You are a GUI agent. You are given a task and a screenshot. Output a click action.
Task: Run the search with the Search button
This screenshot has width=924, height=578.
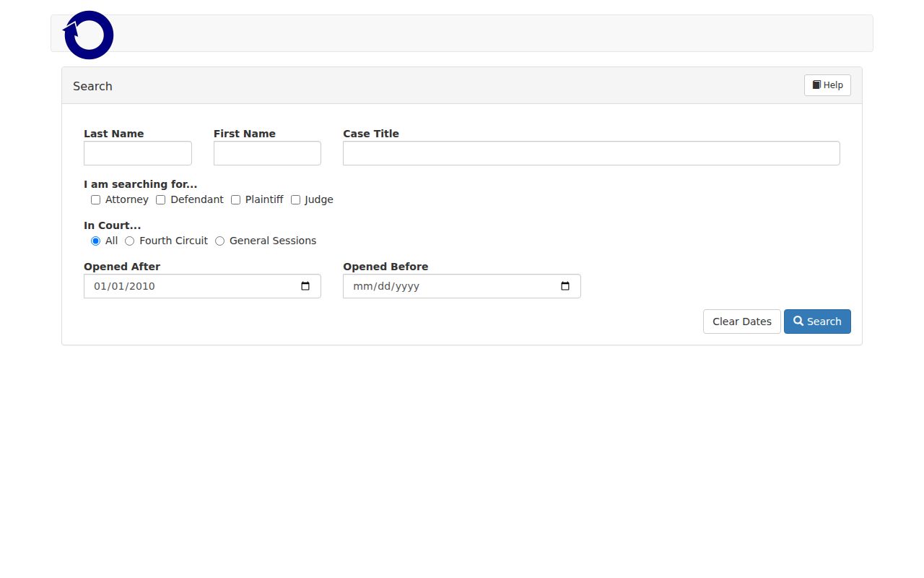pos(817,322)
